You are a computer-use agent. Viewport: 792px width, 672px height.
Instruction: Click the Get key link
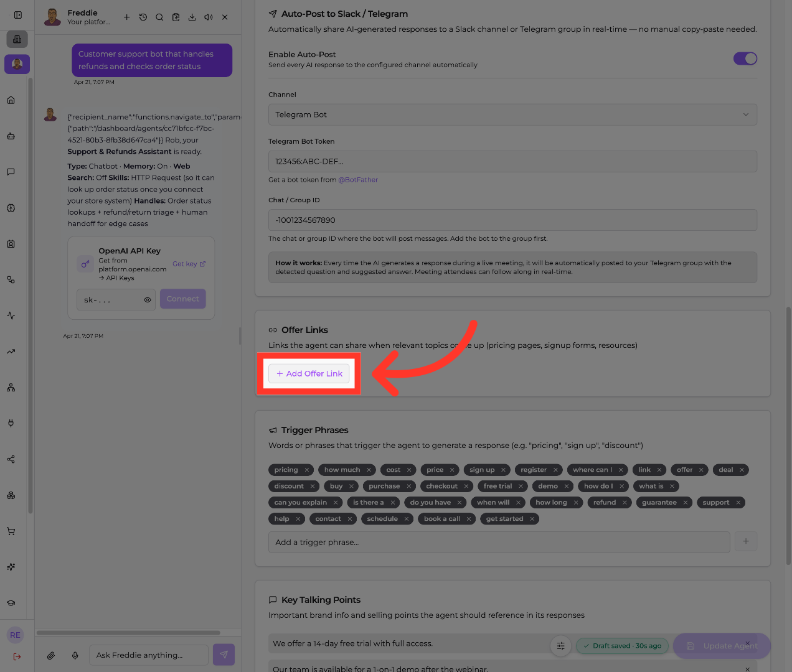189,264
